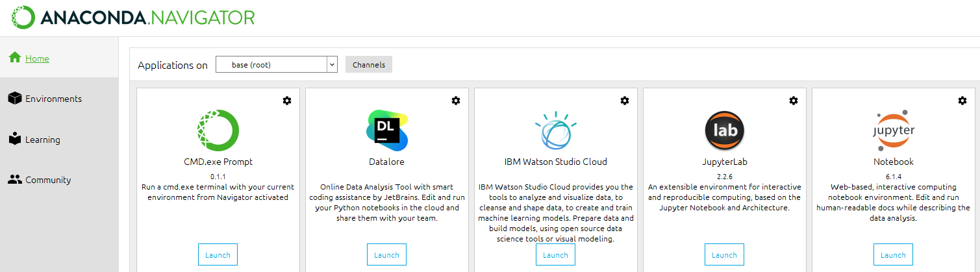Click version number 6.1.4
The image size is (980, 272).
(893, 177)
